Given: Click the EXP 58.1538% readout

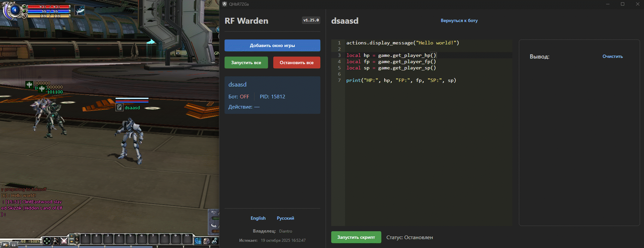Looking at the screenshot, I should [26, 241].
